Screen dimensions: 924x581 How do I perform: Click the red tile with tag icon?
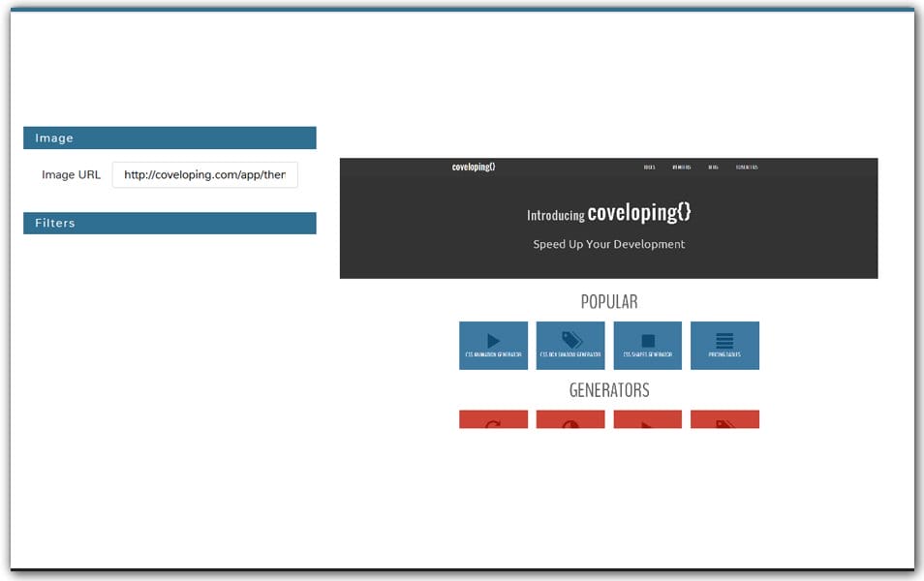(724, 420)
